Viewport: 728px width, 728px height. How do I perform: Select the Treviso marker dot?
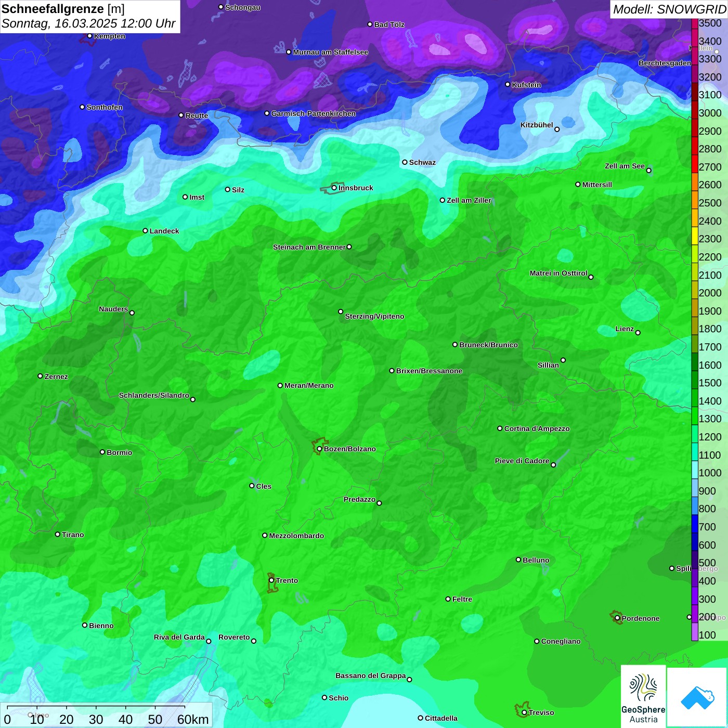coord(524,713)
